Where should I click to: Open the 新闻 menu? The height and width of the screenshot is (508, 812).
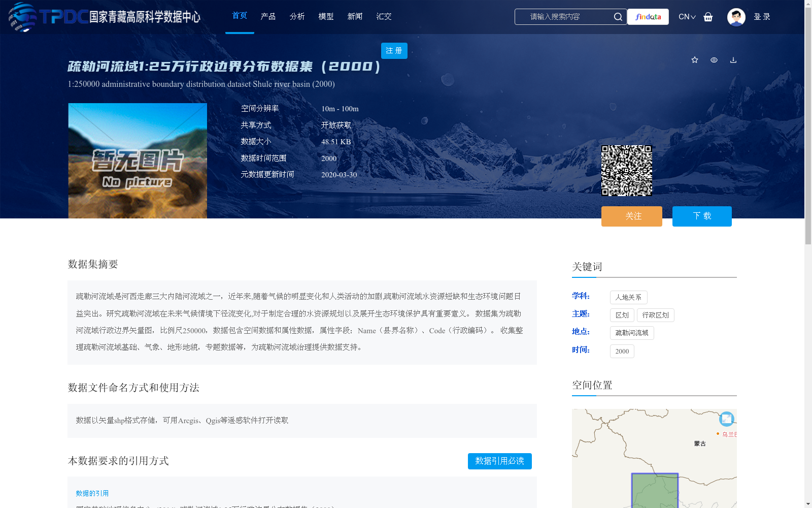point(355,16)
